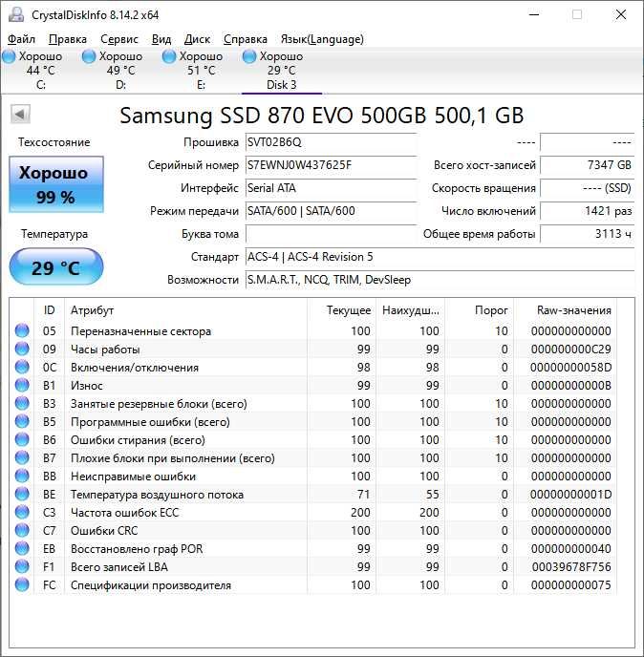Select the Переназначенные сектора row text

point(140,331)
